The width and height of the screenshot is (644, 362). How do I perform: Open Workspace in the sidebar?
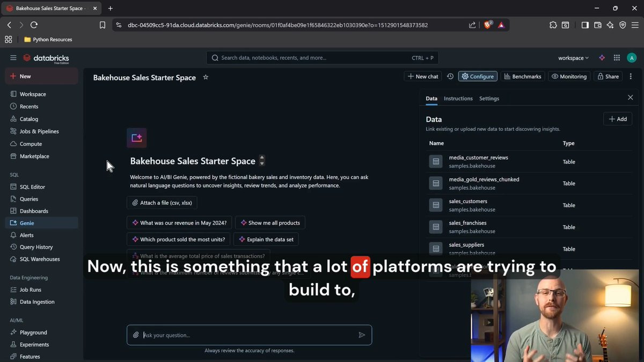coord(42,94)
